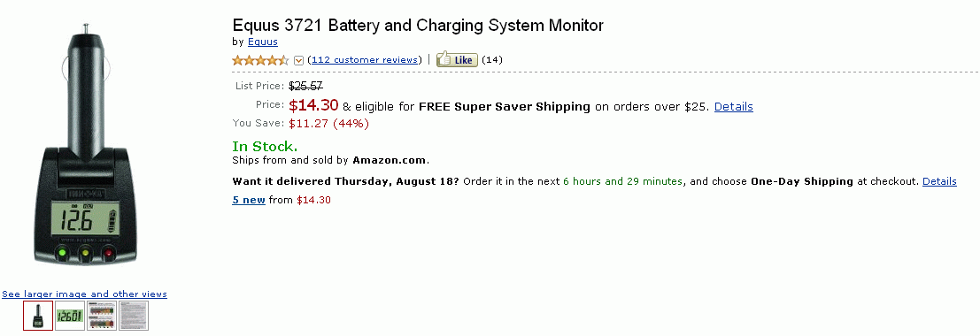Open Details link for One-Day Shipping

click(939, 182)
